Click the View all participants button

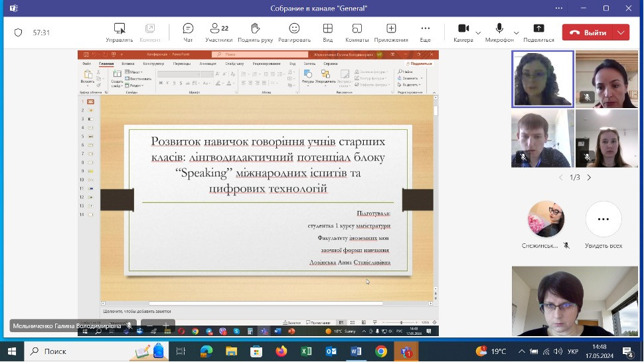(x=603, y=219)
